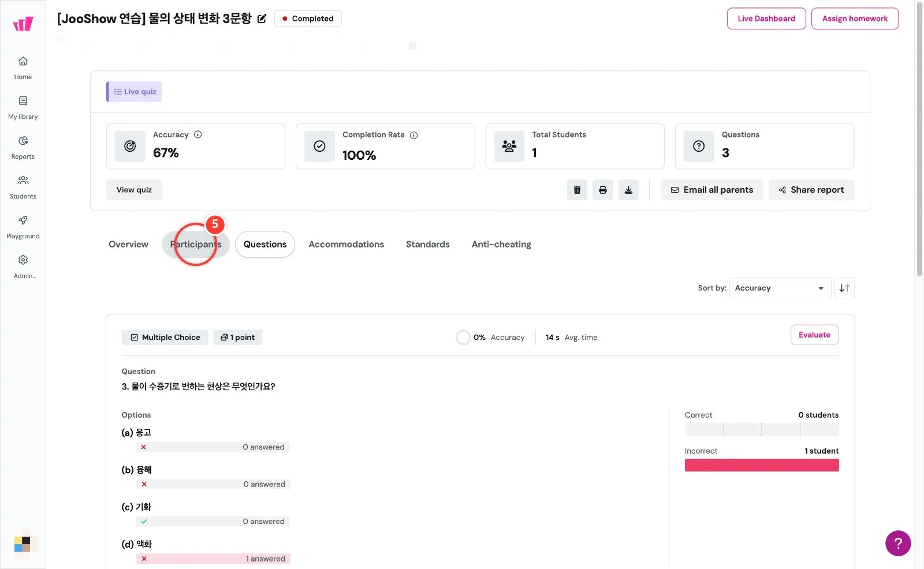Image resolution: width=924 pixels, height=569 pixels.
Task: Click the Incorrect red result bar
Action: click(x=762, y=465)
